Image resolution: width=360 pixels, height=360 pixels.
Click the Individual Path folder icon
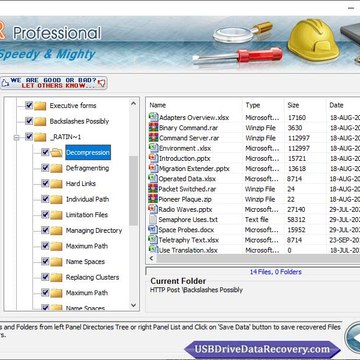[x=56, y=199]
